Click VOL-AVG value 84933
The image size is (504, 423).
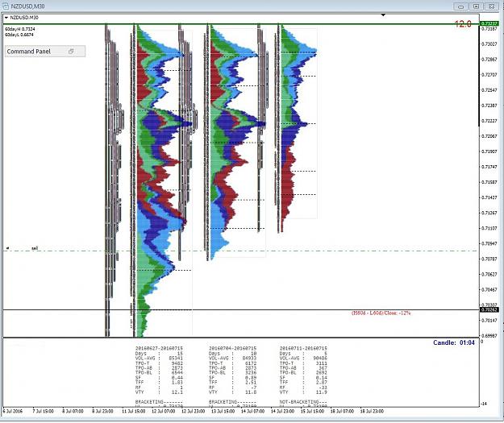(249, 358)
